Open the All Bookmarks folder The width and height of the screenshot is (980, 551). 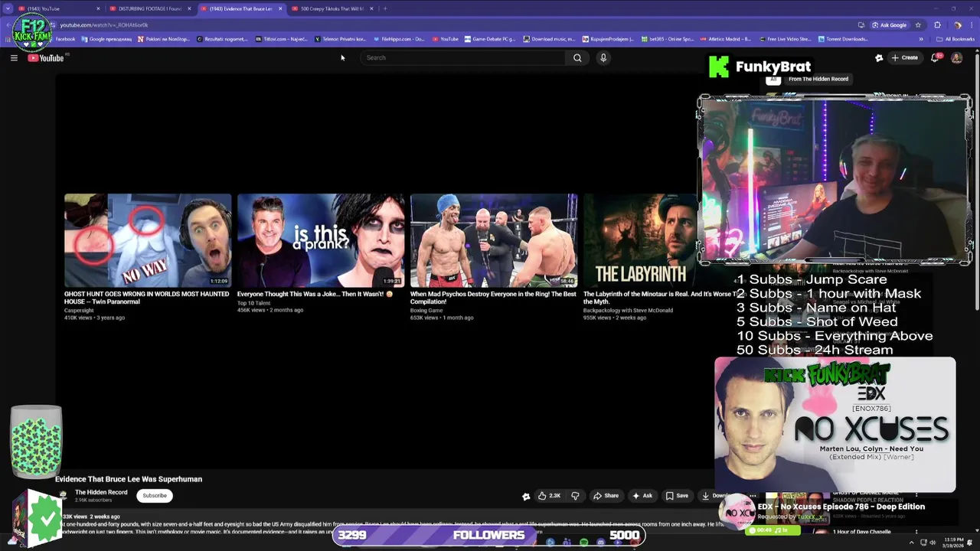[957, 39]
